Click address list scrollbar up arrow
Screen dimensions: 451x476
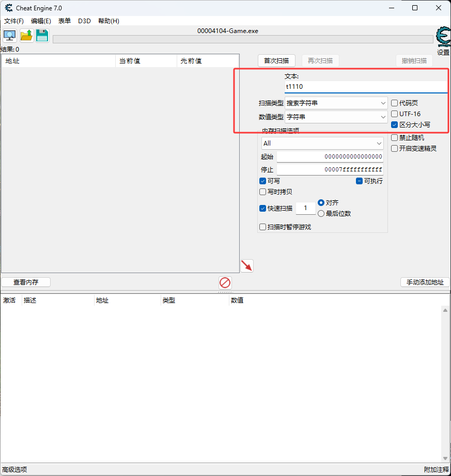(x=445, y=310)
